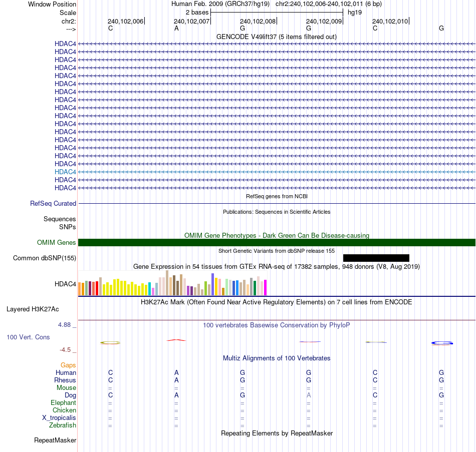Image resolution: width=476 pixels, height=452 pixels.
Task: Open Short Genetic Variants from dbSNP title
Action: [277, 251]
